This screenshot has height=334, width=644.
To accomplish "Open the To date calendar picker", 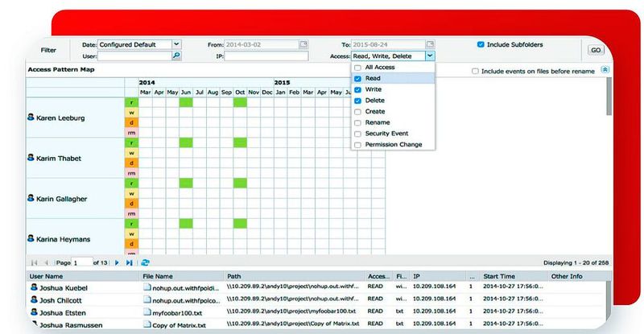I will coord(430,44).
